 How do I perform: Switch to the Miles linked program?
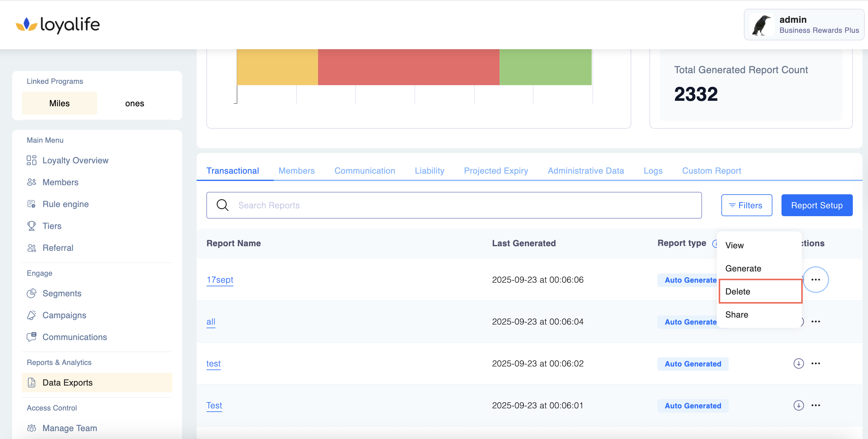[59, 103]
